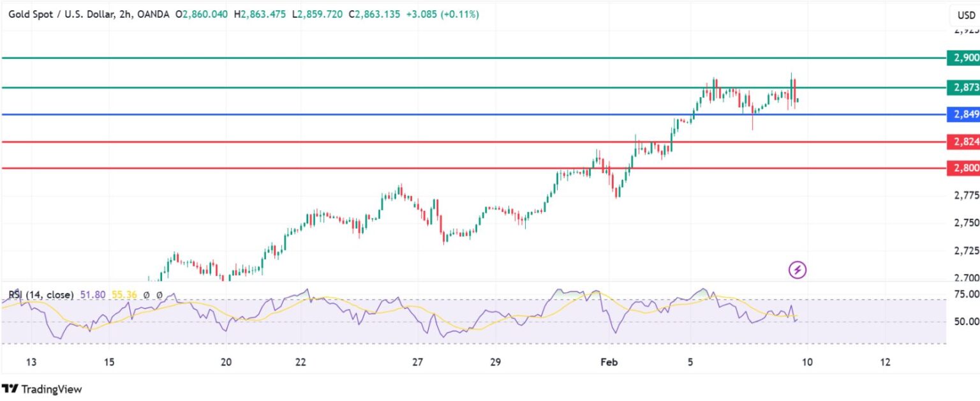Select the Feb label on the time axis
Viewport: 980px width, 401px height.
click(609, 361)
